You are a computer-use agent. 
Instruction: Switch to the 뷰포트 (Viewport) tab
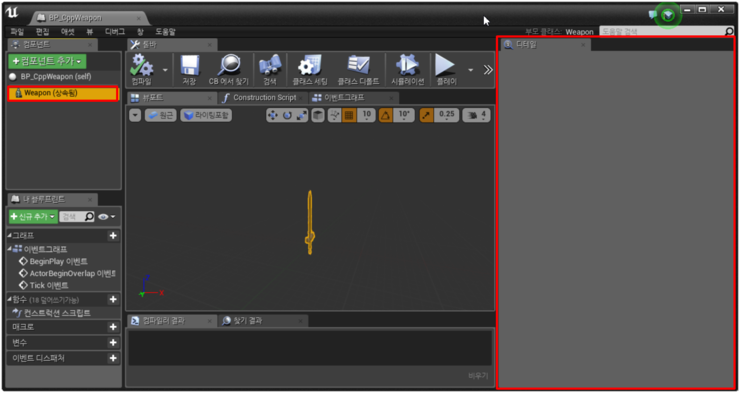pyautogui.click(x=171, y=98)
